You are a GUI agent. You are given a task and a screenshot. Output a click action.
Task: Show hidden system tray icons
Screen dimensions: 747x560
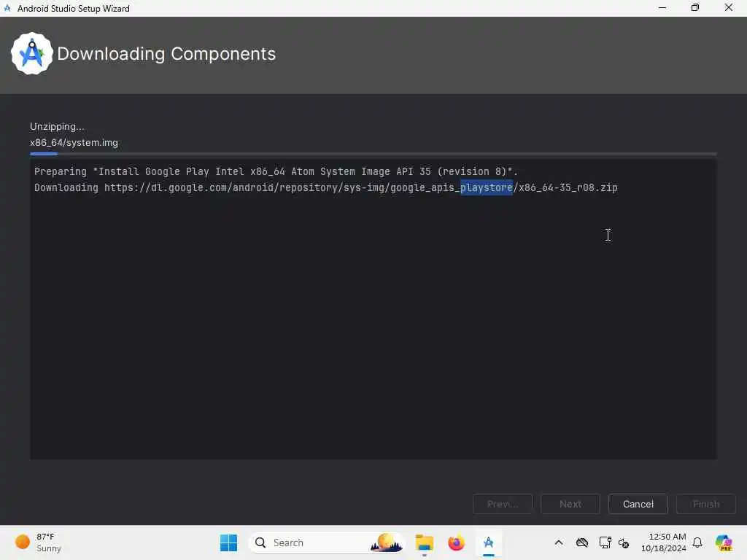click(x=559, y=542)
